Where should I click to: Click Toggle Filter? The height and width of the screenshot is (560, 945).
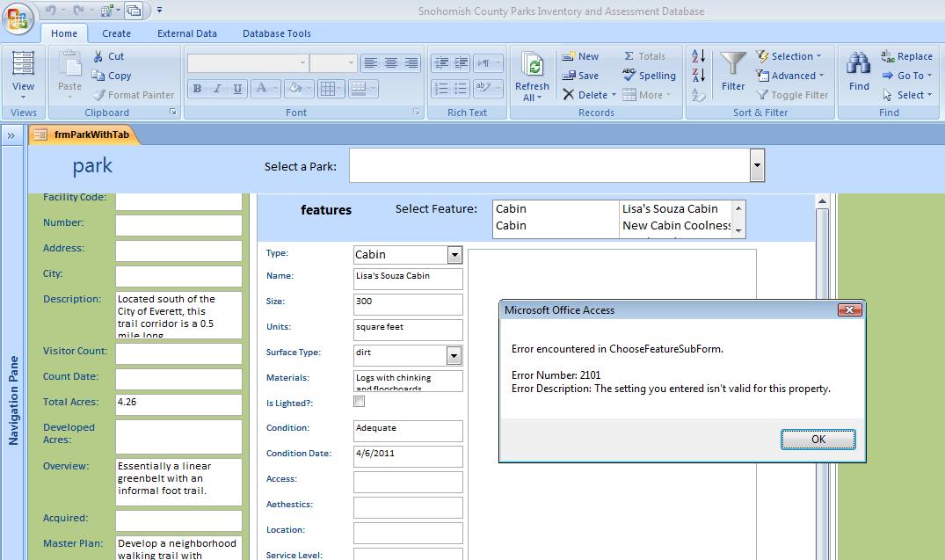[793, 95]
